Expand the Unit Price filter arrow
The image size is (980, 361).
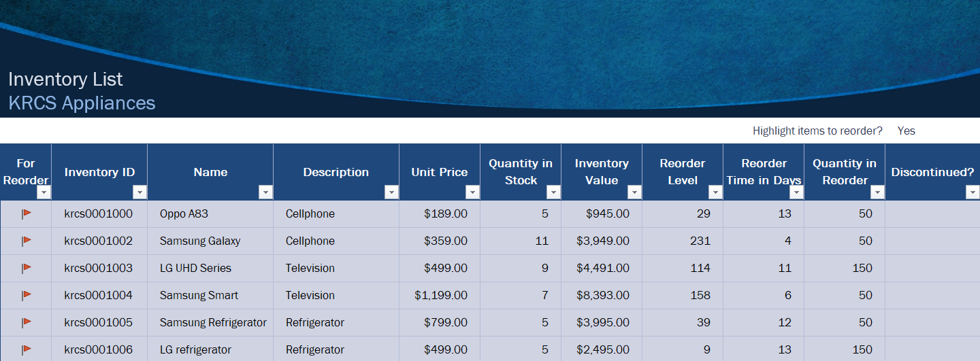pos(472,193)
